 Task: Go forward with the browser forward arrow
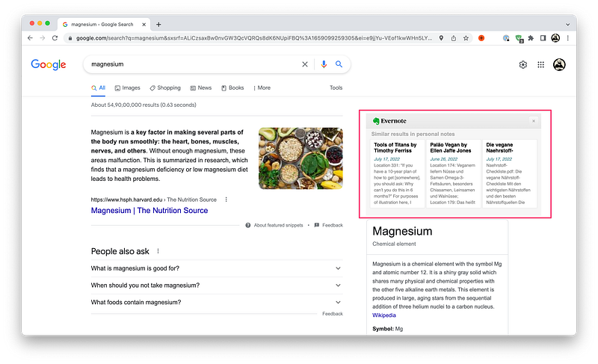[x=43, y=38]
